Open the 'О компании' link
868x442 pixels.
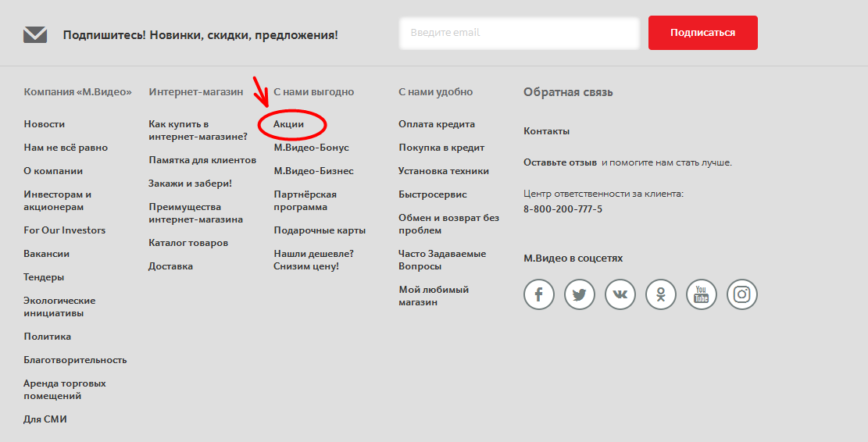coord(53,171)
